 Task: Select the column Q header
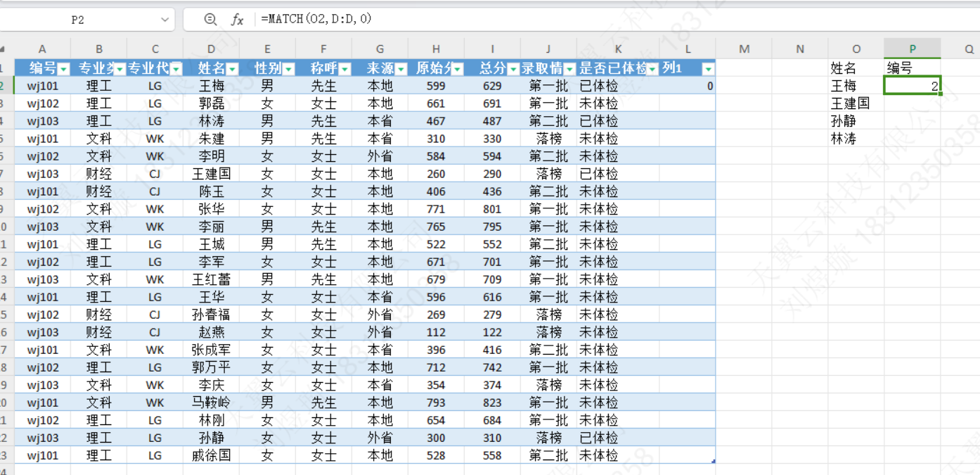click(x=969, y=49)
